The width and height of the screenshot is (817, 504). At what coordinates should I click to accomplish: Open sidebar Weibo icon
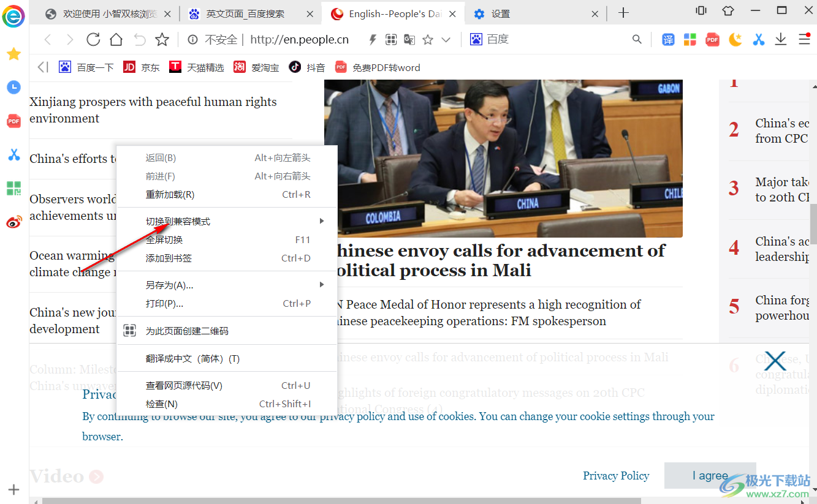click(13, 222)
